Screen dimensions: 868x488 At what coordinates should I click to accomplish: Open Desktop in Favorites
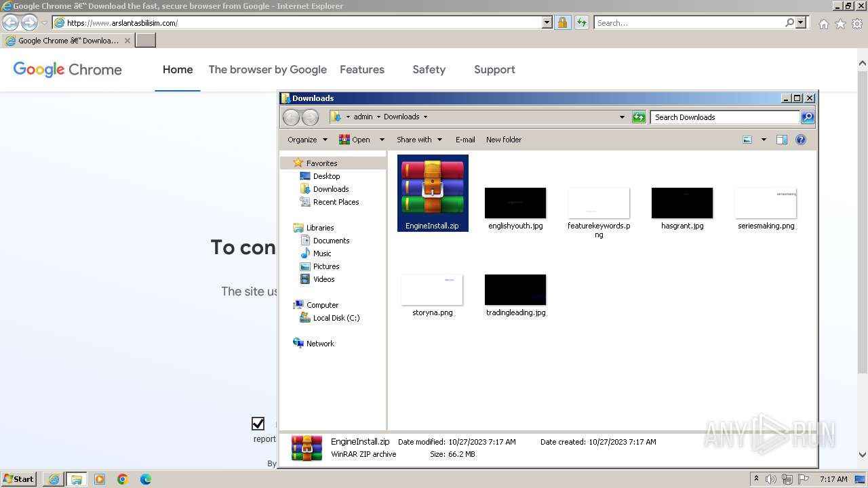pos(326,176)
